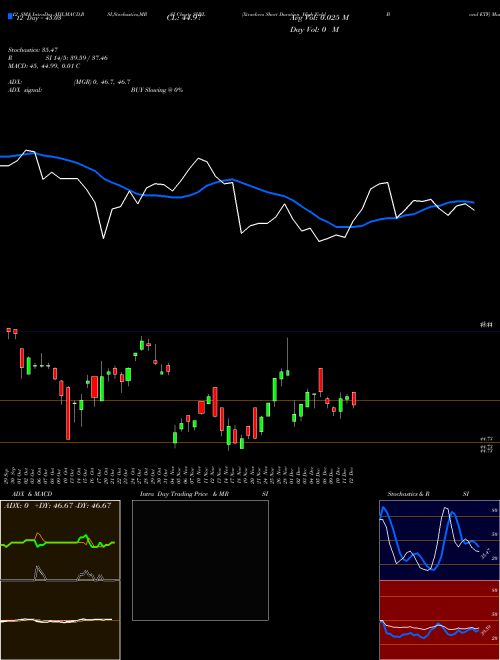500x660 pixels.
Task: Click the rotated 33.47 value on Stochastics chart
Action: [x=486, y=554]
